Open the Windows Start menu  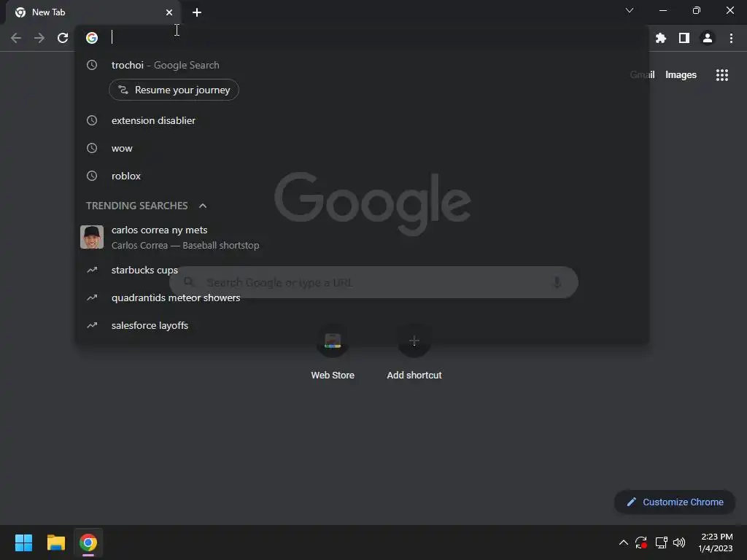(23, 542)
